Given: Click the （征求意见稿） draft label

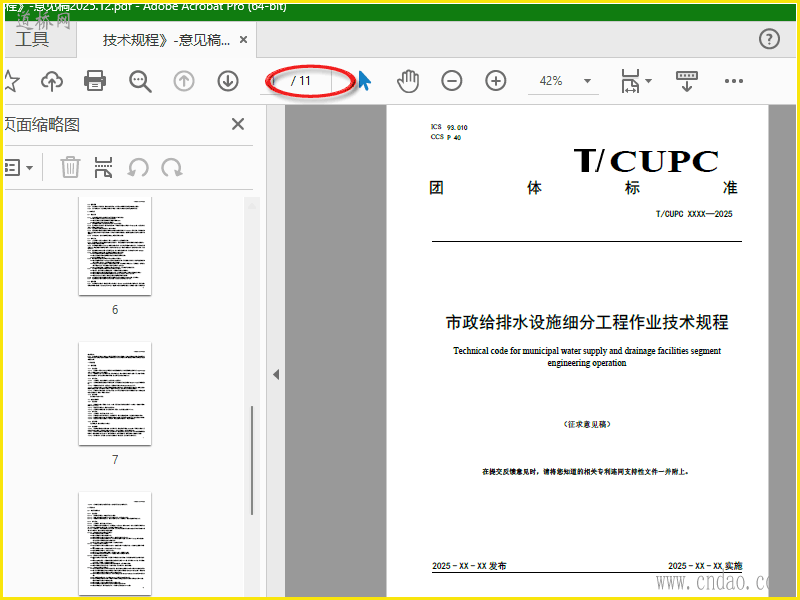Looking at the screenshot, I should point(587,424).
